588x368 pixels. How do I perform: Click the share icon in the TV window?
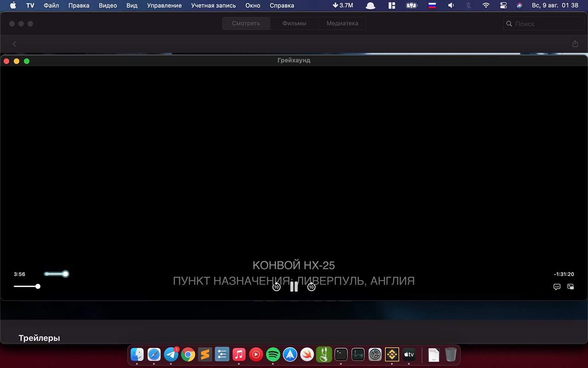(575, 44)
